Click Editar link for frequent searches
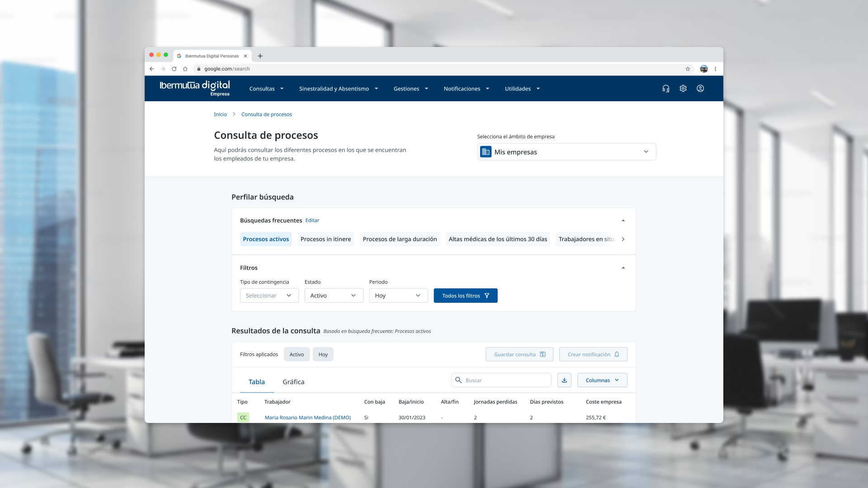Image resolution: width=868 pixels, height=488 pixels. (x=312, y=221)
